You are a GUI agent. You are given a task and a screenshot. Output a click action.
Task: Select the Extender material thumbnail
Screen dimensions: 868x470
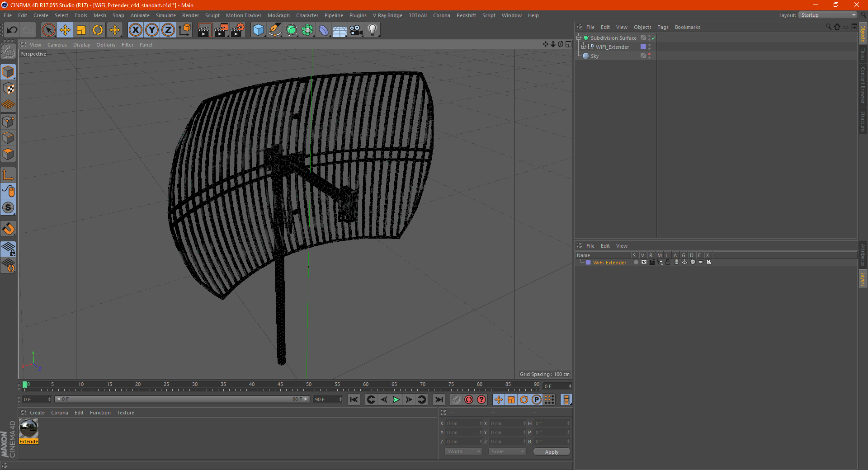(x=28, y=428)
